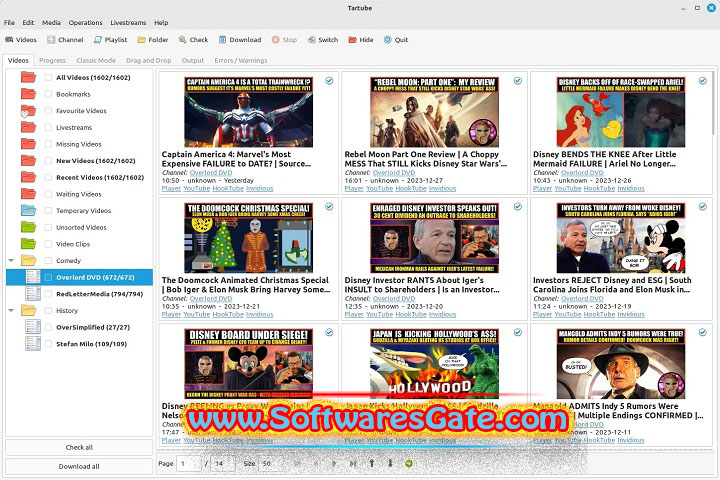The image size is (720, 480).
Task: Tick the Livestreams checkbox
Action: point(48,127)
